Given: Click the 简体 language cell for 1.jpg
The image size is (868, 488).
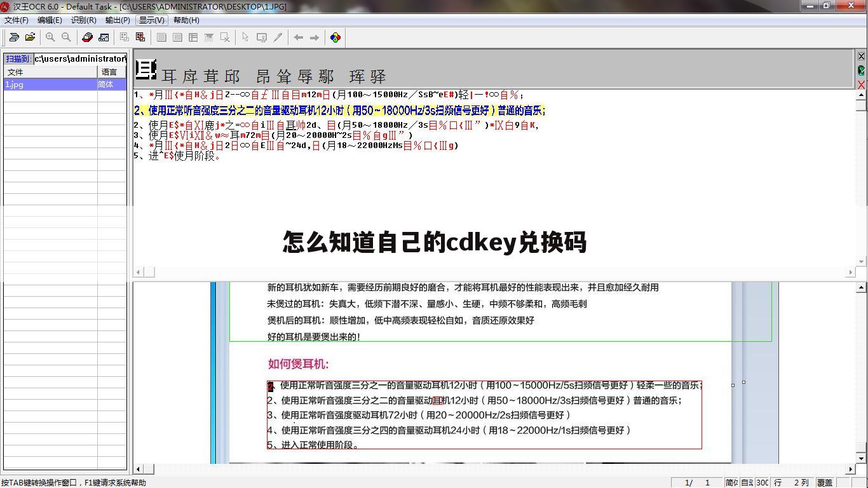Looking at the screenshot, I should tap(112, 84).
